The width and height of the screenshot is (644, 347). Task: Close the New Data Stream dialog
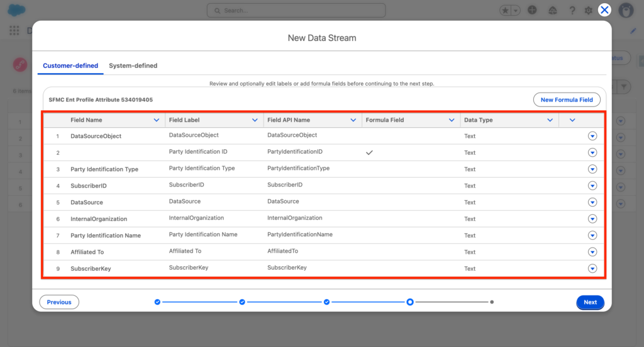(604, 9)
